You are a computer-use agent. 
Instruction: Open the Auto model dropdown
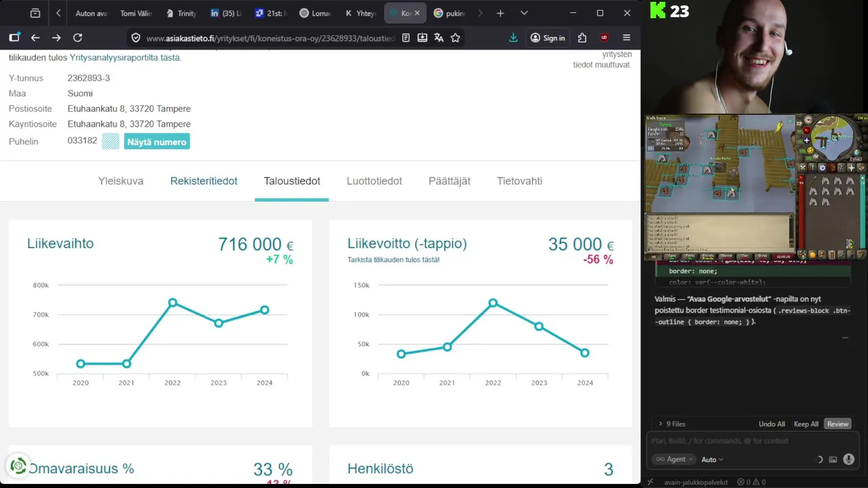tap(712, 460)
